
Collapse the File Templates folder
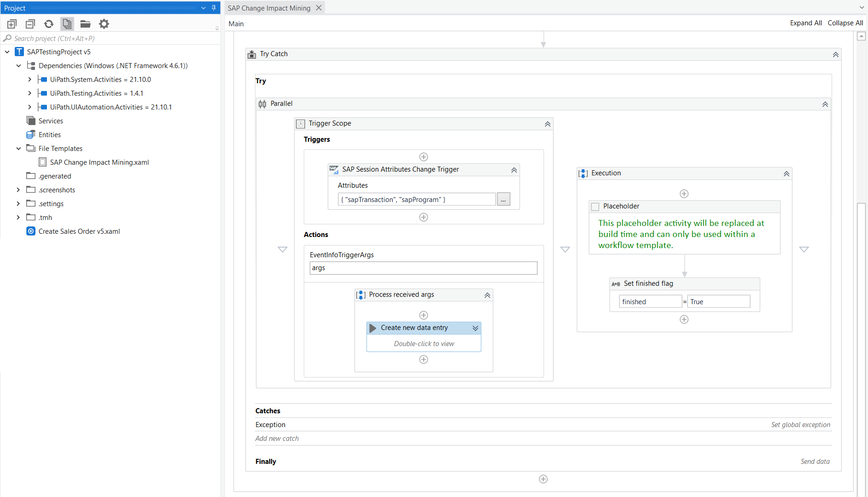pyautogui.click(x=19, y=149)
